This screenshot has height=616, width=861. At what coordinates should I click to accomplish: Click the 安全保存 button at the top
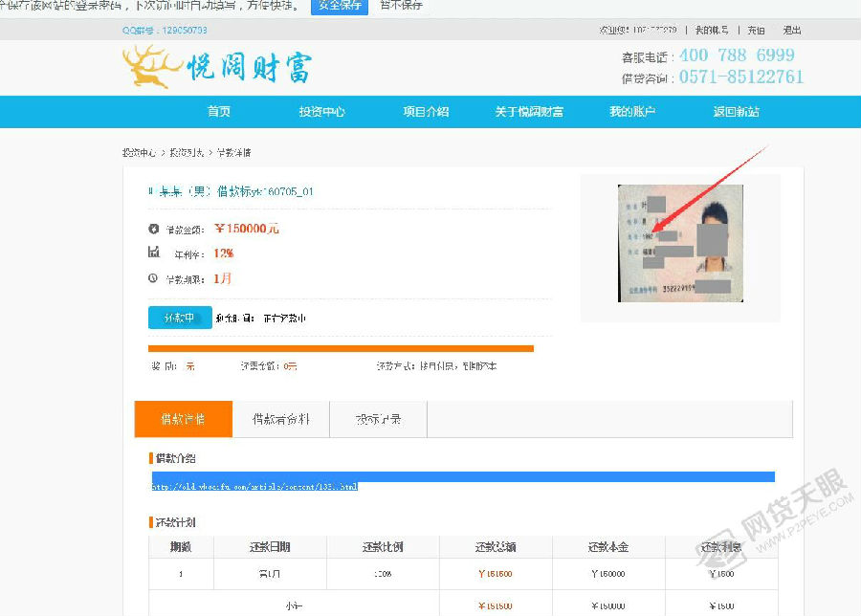(x=340, y=6)
